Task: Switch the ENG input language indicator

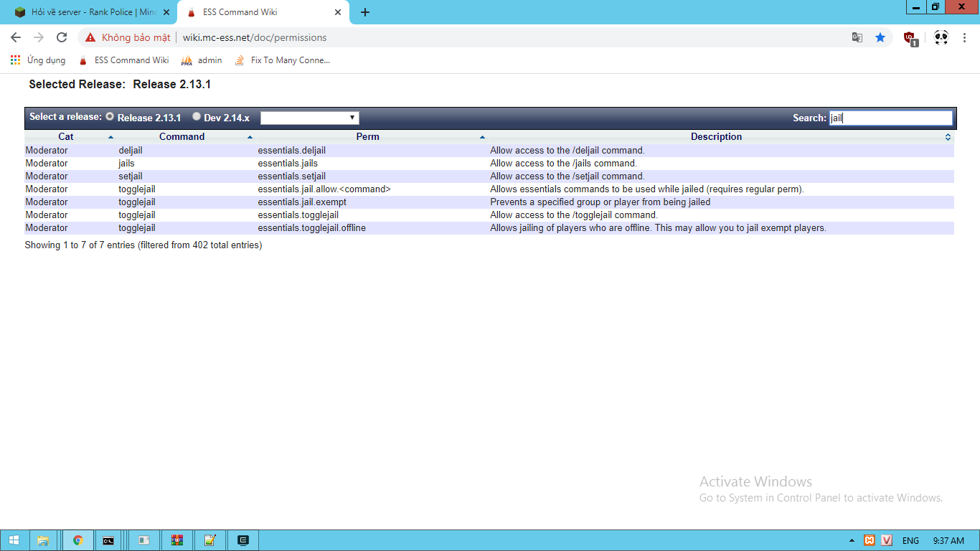Action: [910, 540]
